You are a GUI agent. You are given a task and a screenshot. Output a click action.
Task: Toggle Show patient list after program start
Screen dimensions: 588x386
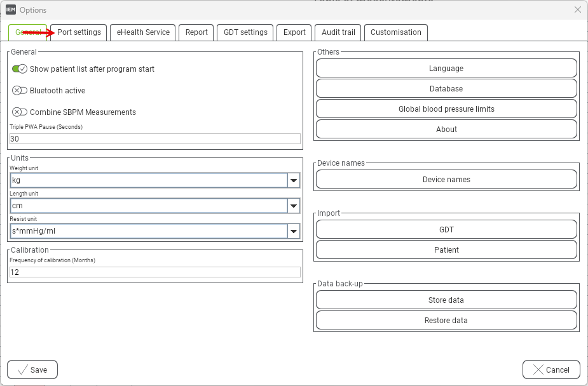(x=20, y=69)
